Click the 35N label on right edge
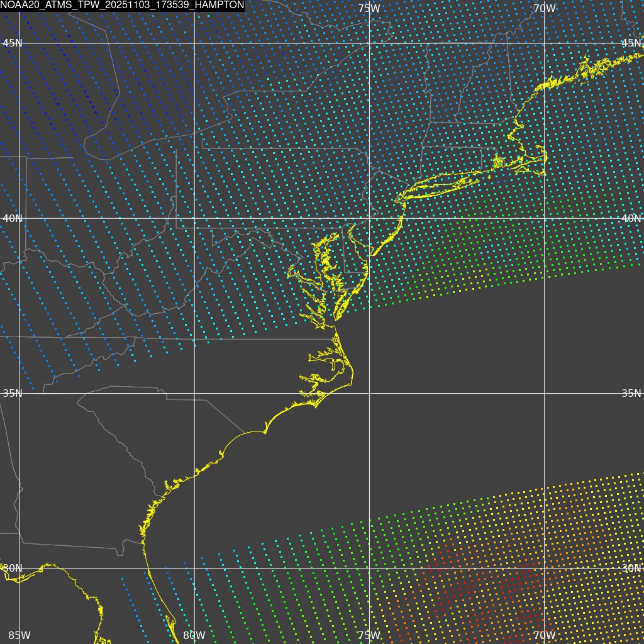Image resolution: width=644 pixels, height=644 pixels. pos(631,393)
